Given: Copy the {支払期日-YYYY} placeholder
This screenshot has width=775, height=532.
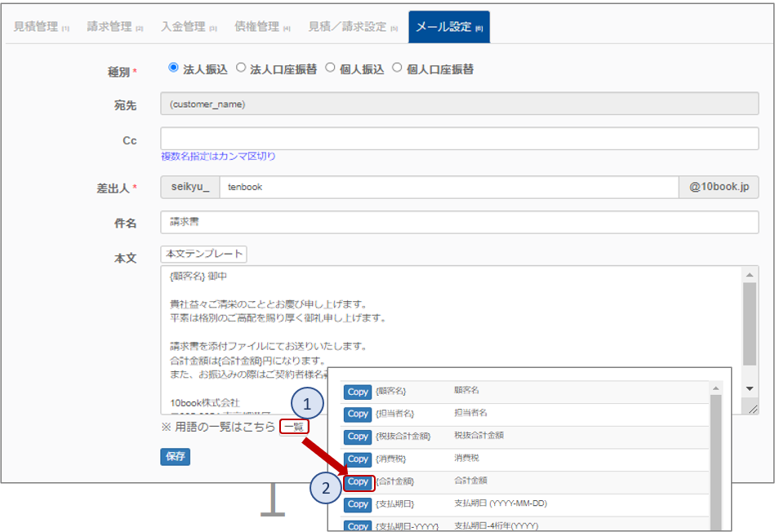Looking at the screenshot, I should (x=358, y=525).
